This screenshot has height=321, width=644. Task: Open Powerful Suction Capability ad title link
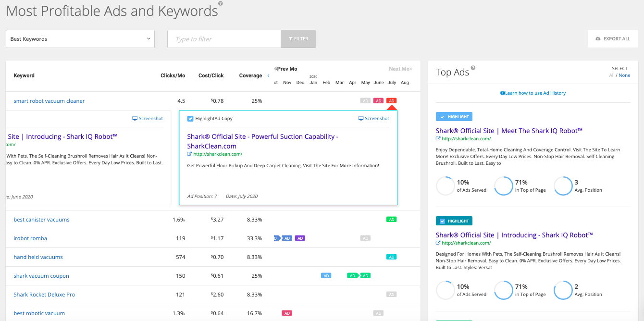pyautogui.click(x=263, y=141)
